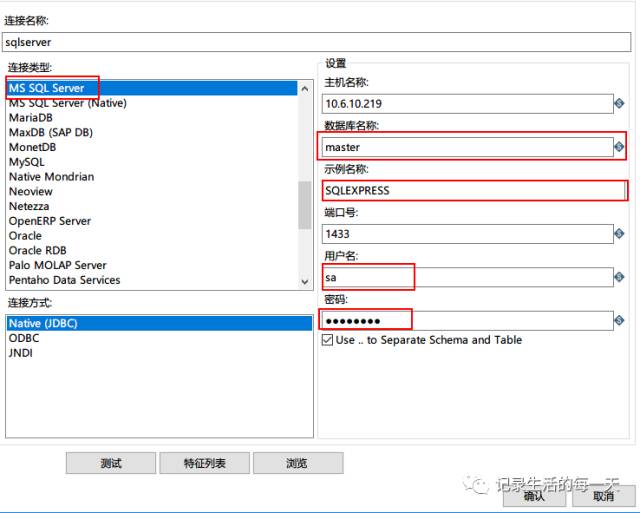Click connection type list scroll down arrow
Image resolution: width=640 pixels, height=513 pixels.
tap(304, 282)
